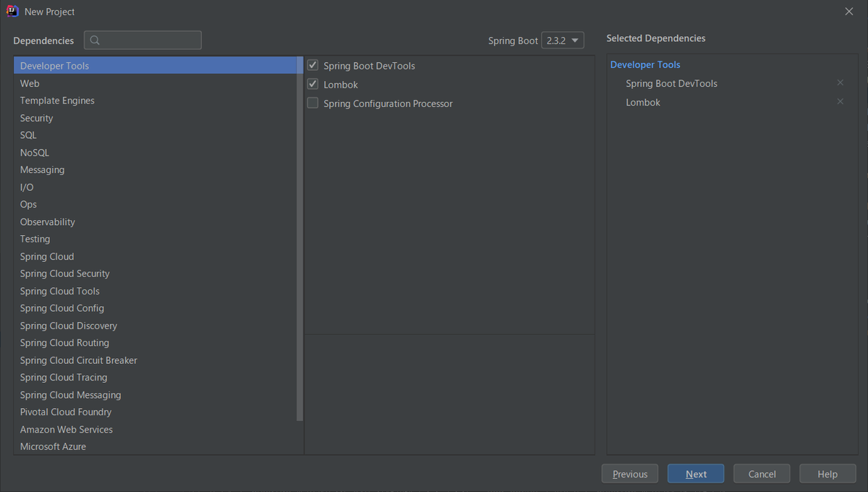Enable Spring Configuration Processor checkbox
The image size is (868, 492).
pyautogui.click(x=312, y=103)
